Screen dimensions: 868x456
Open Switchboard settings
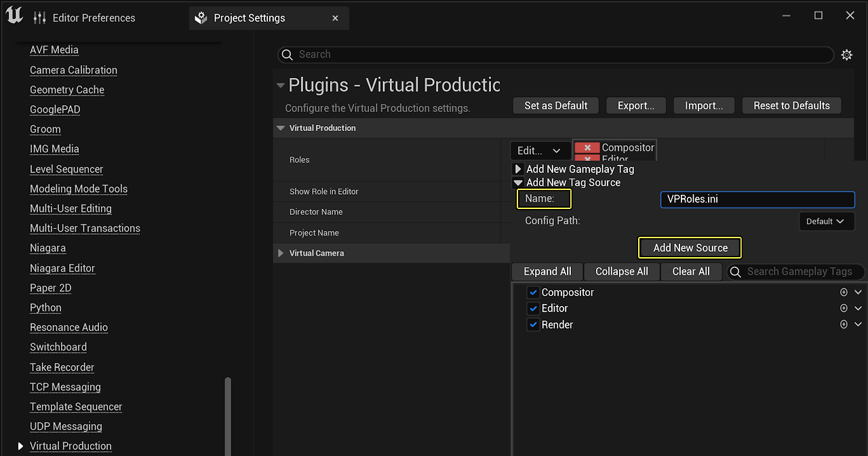coord(58,347)
